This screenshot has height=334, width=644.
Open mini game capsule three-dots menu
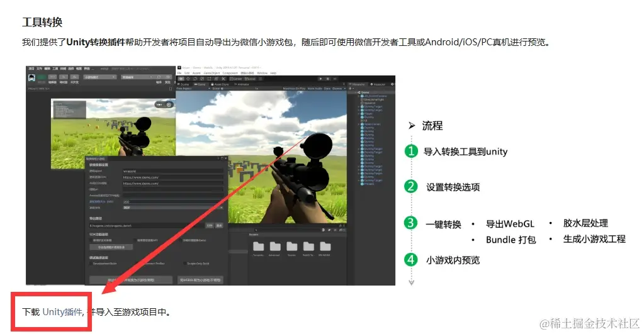(x=159, y=104)
